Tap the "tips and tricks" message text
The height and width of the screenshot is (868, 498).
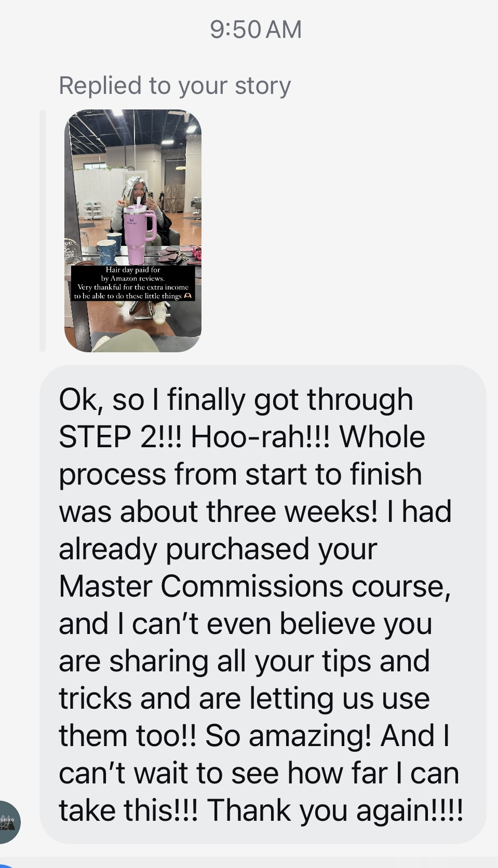[244, 680]
